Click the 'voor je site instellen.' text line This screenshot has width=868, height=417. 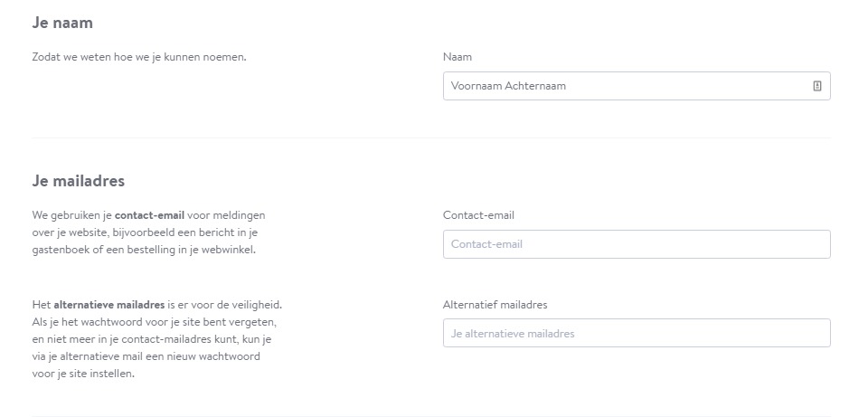click(83, 374)
